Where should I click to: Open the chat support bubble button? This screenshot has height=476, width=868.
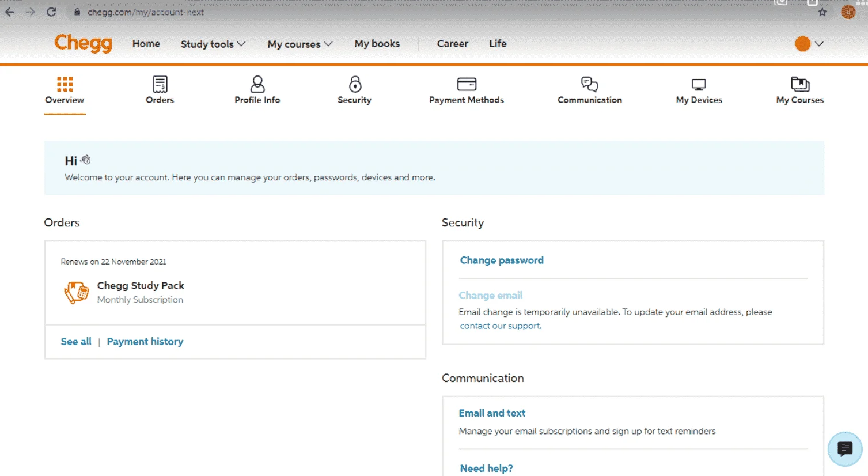tap(845, 449)
